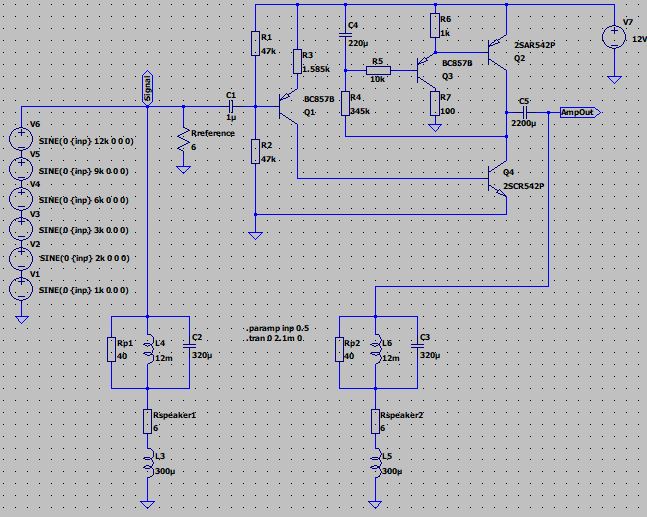Click the ground symbol below V7
Viewport: 647px width, 517px height.
[614, 79]
